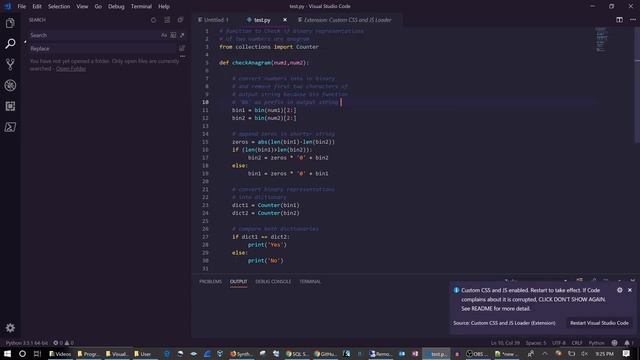Click line 5 def checkAnagram code line
The image size is (640, 360).
click(264, 63)
